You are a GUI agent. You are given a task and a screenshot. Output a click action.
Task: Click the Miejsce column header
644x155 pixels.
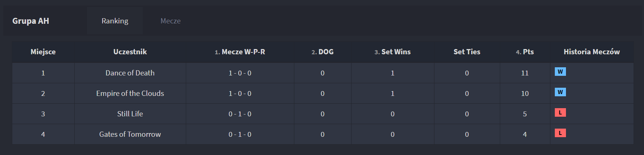pyautogui.click(x=43, y=52)
